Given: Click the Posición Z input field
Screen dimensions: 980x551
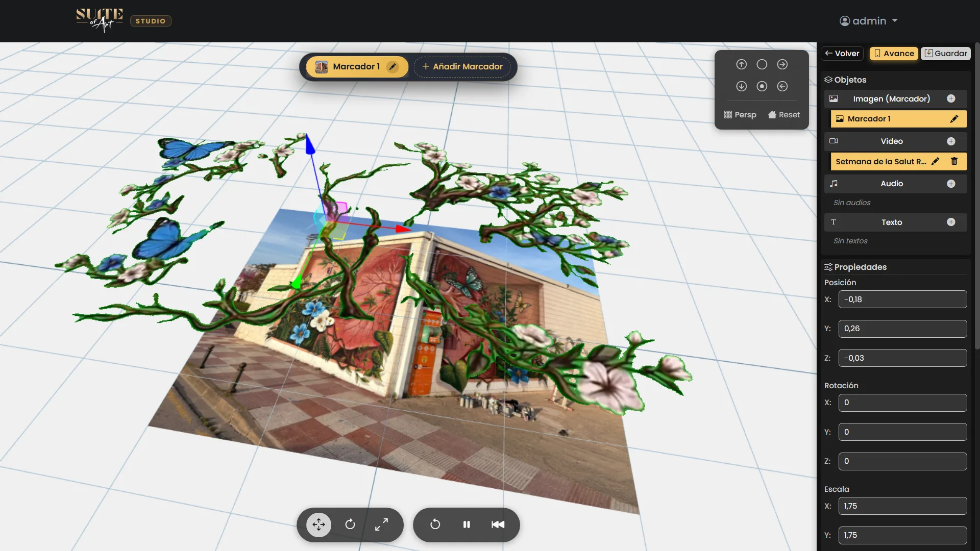Looking at the screenshot, I should coord(902,358).
